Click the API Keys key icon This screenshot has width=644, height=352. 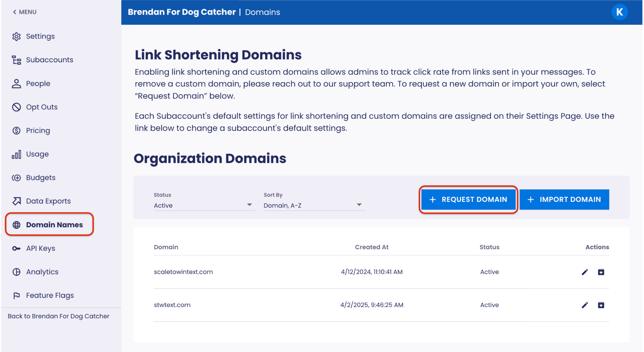coord(16,248)
